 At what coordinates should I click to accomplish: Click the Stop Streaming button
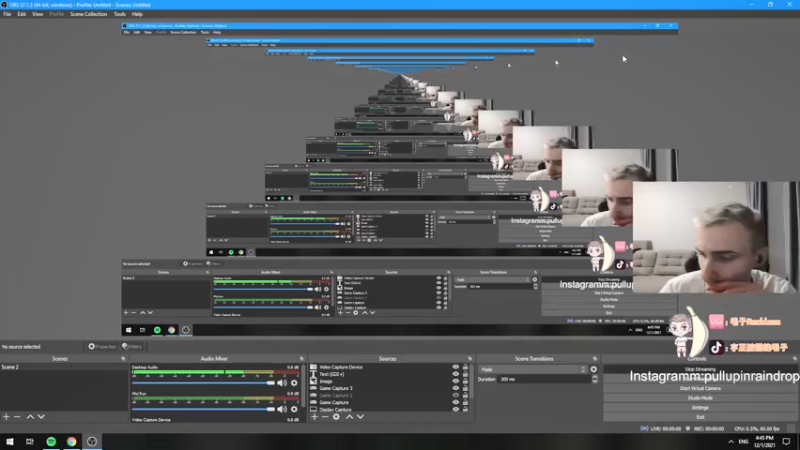[x=700, y=369]
